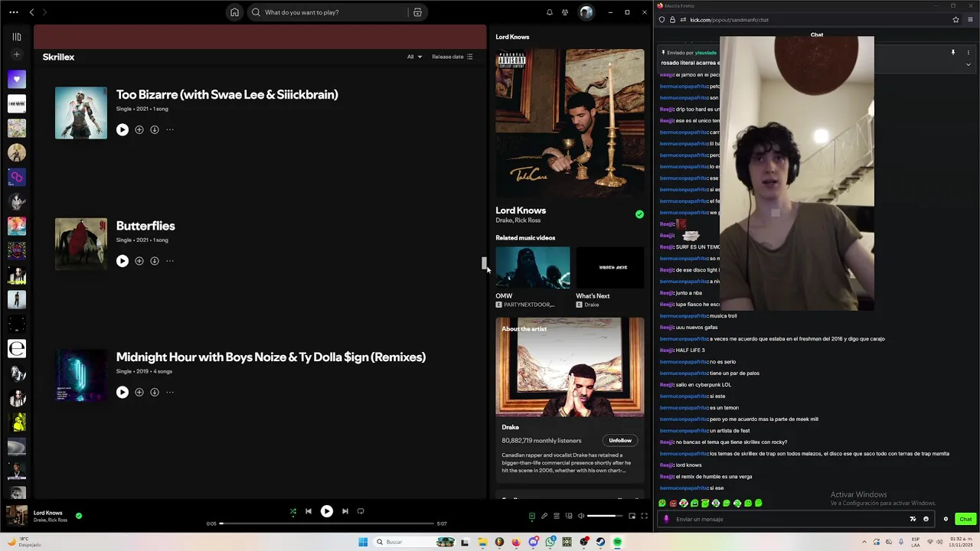
Task: Open the emoji picker in chat input
Action: pyautogui.click(x=926, y=519)
